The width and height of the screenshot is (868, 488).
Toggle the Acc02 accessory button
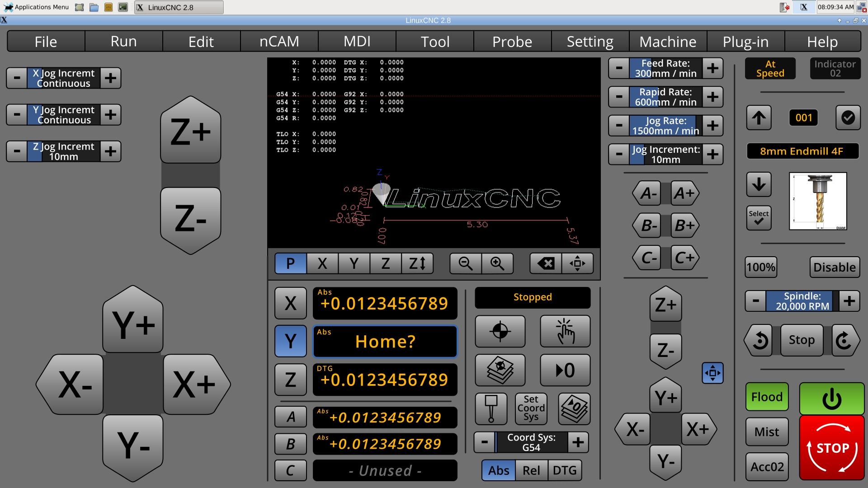pyautogui.click(x=767, y=467)
